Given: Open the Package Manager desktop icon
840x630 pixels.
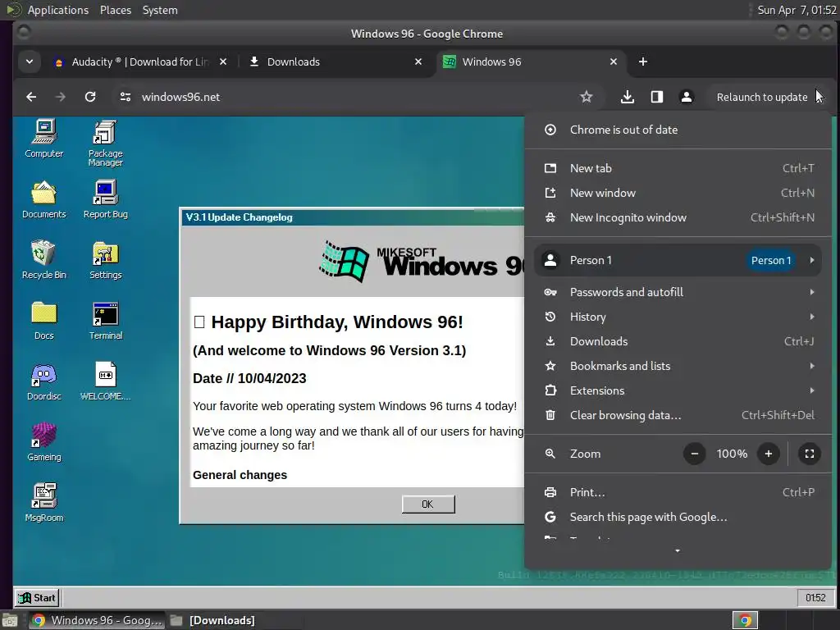Looking at the screenshot, I should click(x=106, y=144).
